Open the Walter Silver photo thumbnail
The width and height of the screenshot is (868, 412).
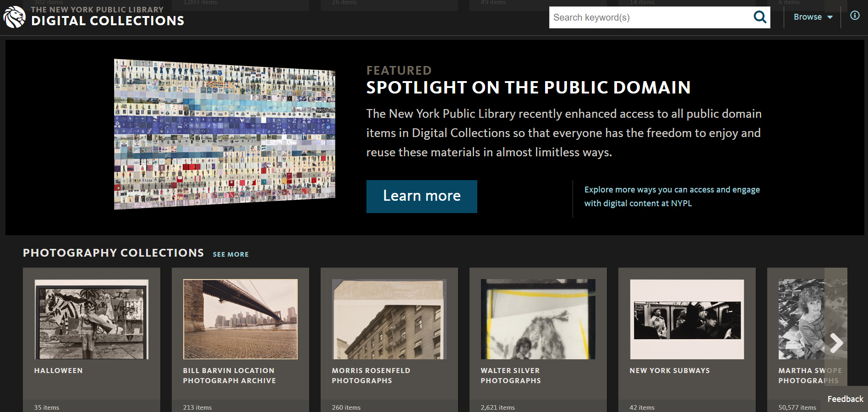tap(538, 319)
